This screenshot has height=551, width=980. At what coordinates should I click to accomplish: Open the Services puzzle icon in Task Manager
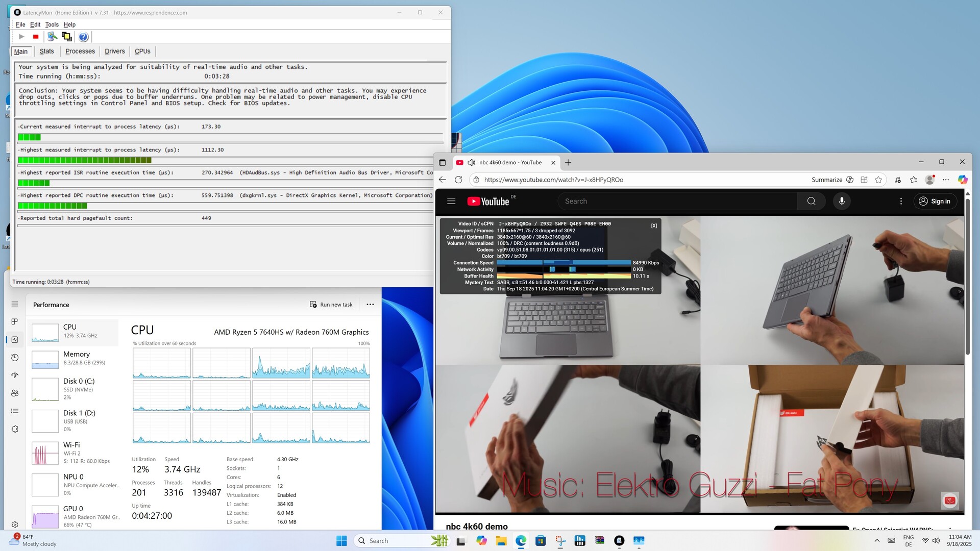[15, 429]
